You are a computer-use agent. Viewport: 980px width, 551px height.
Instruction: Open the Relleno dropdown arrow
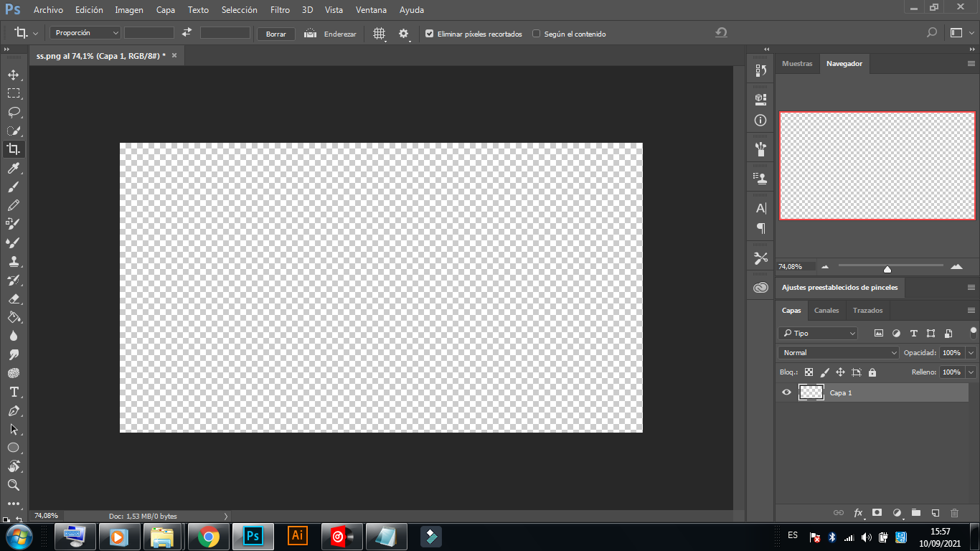point(971,372)
